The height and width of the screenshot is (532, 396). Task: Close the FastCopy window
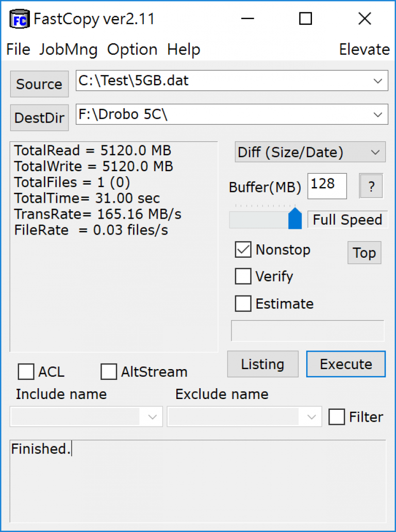tap(365, 19)
